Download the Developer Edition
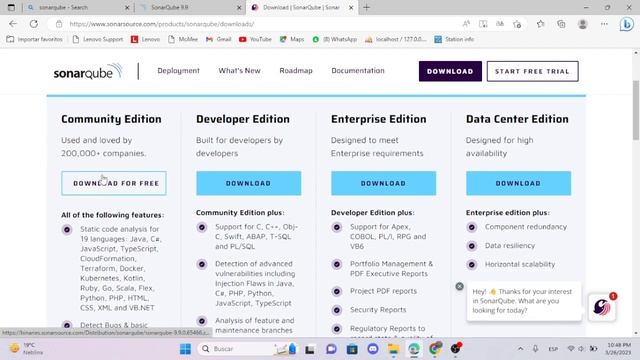The image size is (640, 360). pos(249,183)
